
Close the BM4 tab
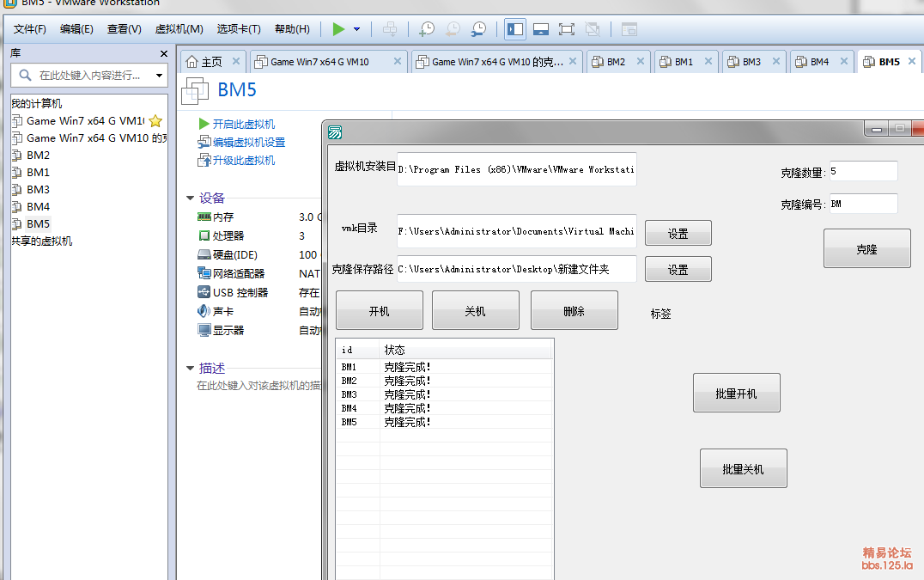point(844,61)
